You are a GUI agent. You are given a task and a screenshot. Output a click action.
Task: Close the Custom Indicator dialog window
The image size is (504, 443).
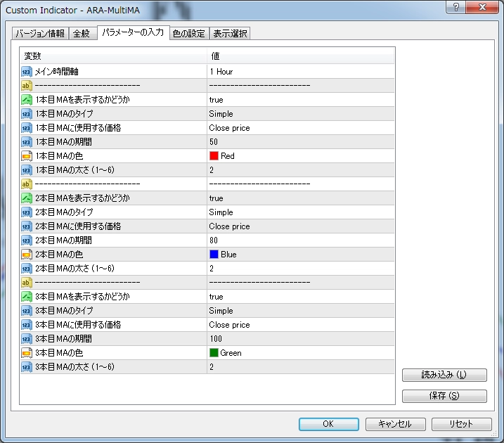(482, 7)
